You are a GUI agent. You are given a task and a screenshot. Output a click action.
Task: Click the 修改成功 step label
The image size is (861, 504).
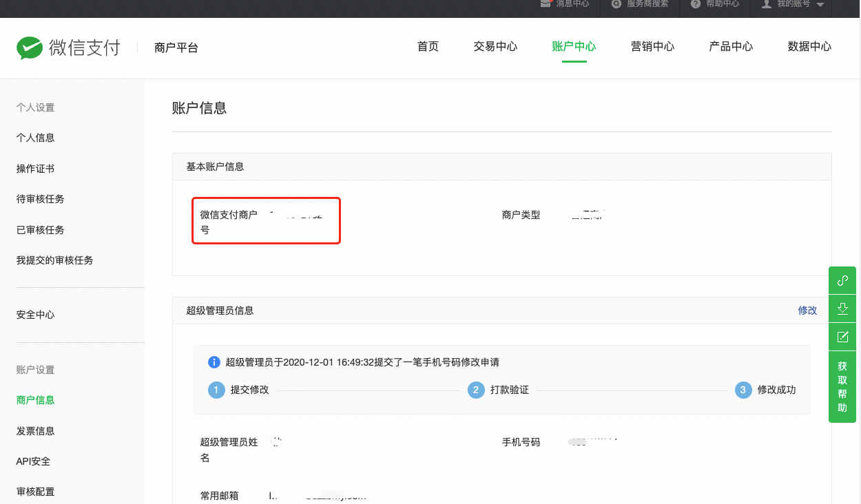pos(776,390)
